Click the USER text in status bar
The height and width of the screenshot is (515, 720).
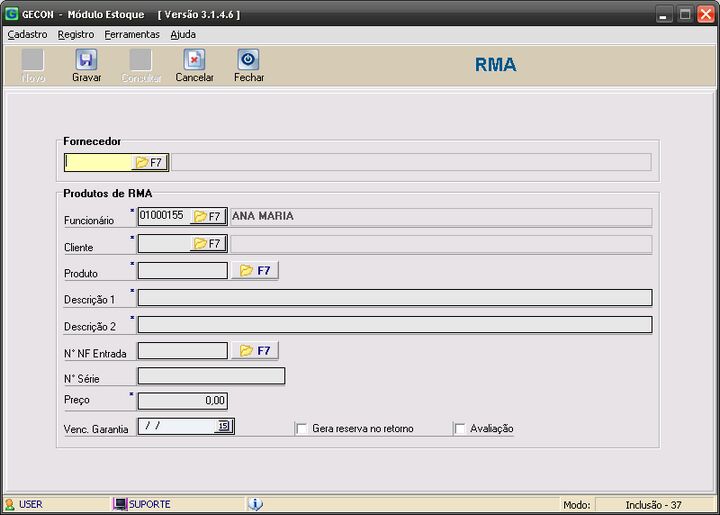click(x=31, y=504)
